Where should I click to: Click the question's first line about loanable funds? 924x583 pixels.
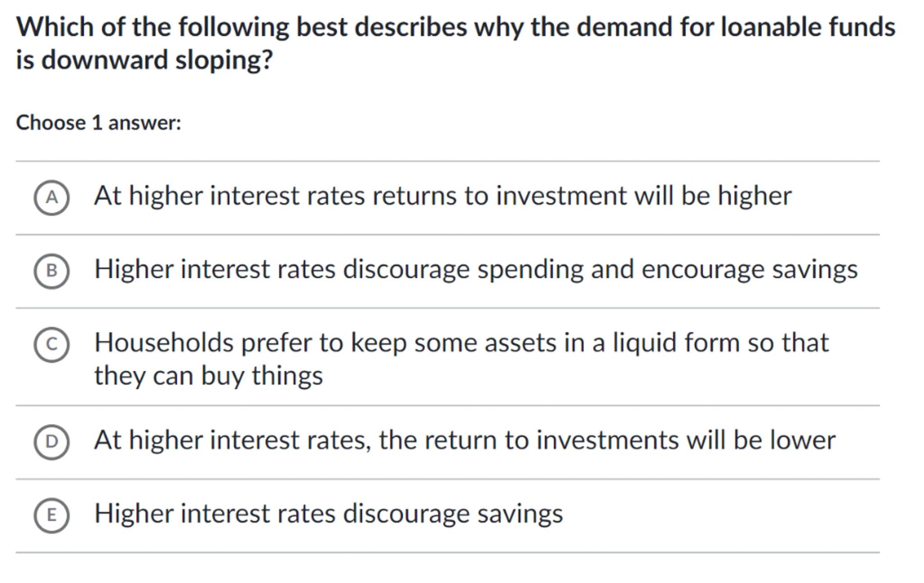pyautogui.click(x=456, y=27)
